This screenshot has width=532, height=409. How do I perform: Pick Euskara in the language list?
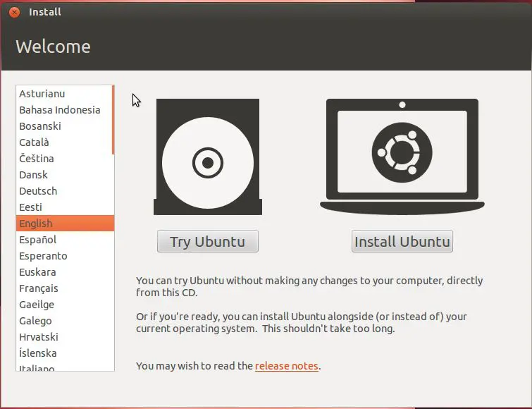(64, 272)
